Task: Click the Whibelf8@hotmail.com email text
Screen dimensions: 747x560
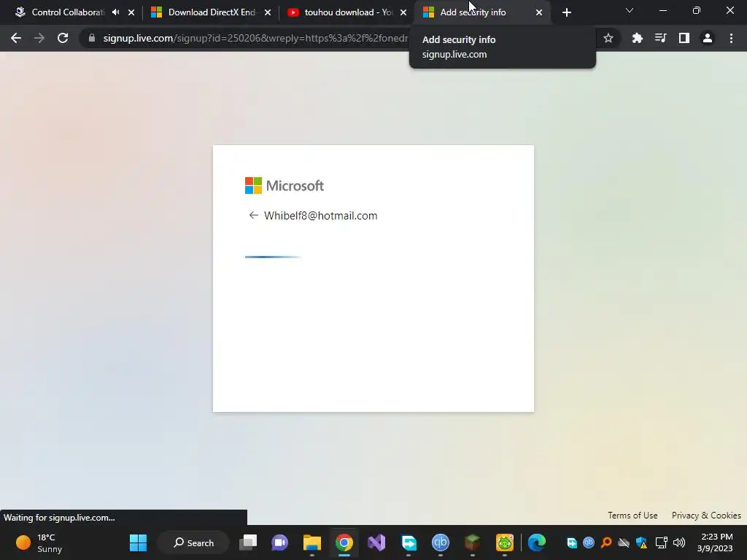Action: (321, 216)
